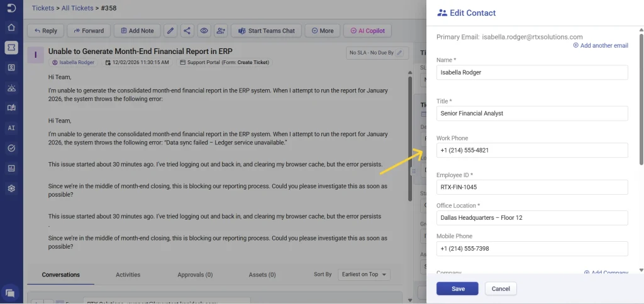The height and width of the screenshot is (304, 644).
Task: Switch to the Approvals (0) tab
Action: click(x=195, y=275)
